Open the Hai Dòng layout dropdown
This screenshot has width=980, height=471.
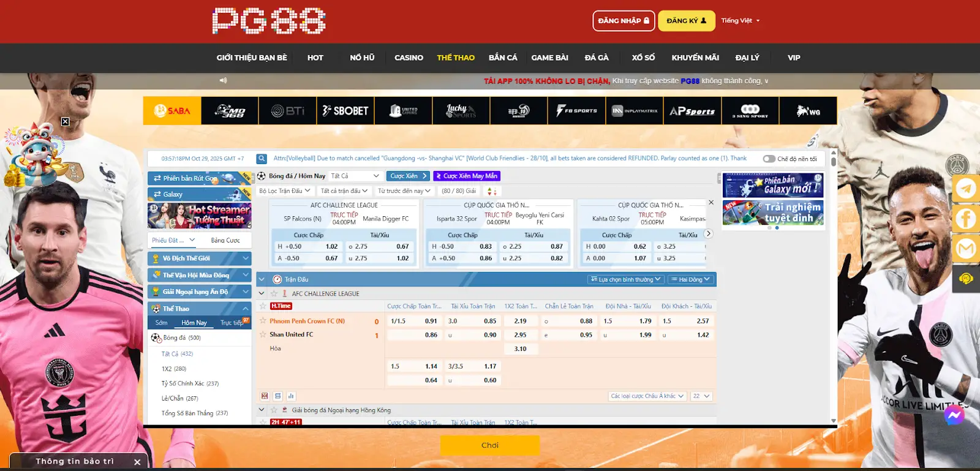tap(690, 279)
